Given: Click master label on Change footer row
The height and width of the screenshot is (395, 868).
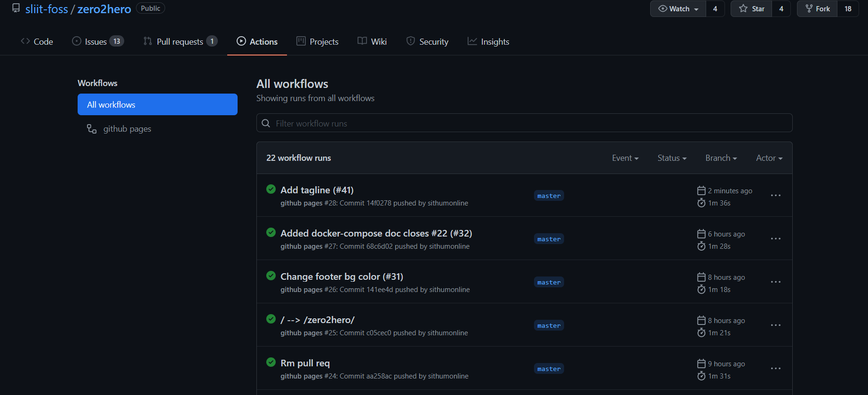Looking at the screenshot, I should pos(549,282).
